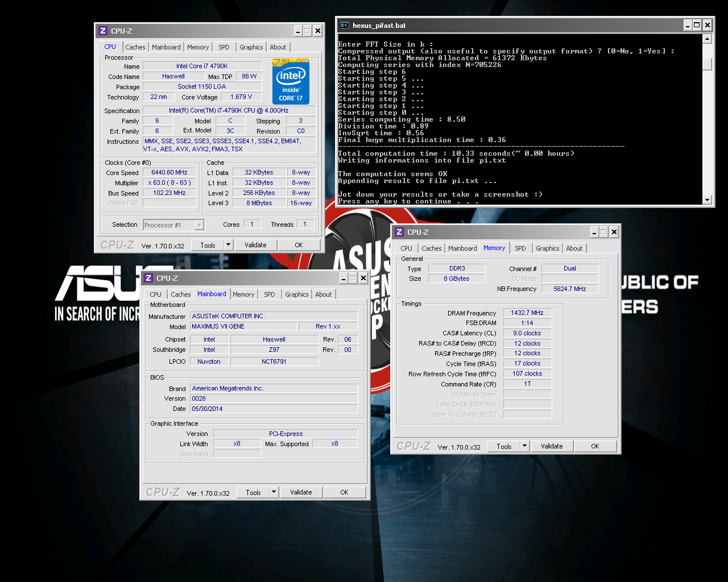
Task: Click the console scrollbar up arrow
Action: 707,39
